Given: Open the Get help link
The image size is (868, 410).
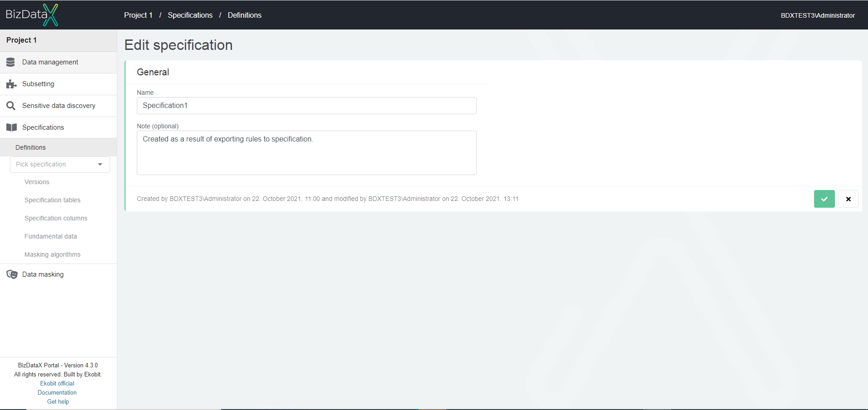Looking at the screenshot, I should (58, 401).
